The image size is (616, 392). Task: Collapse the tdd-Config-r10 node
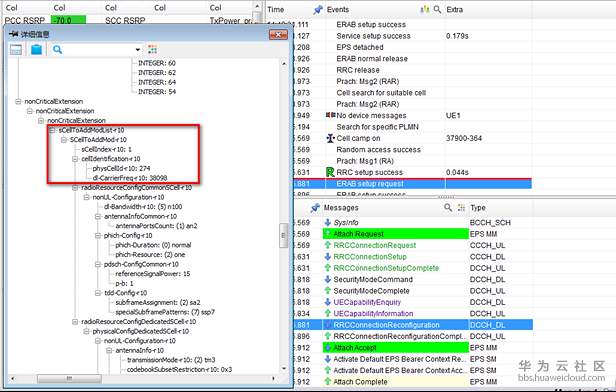pyautogui.click(x=98, y=293)
